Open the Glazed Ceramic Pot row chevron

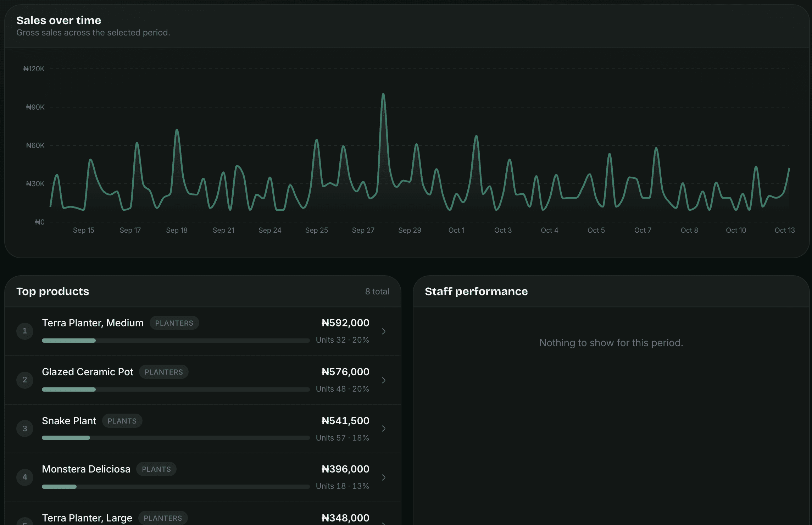click(383, 380)
